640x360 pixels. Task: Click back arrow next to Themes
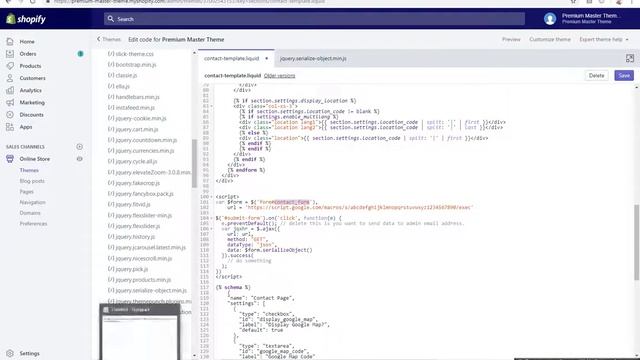pos(98,39)
